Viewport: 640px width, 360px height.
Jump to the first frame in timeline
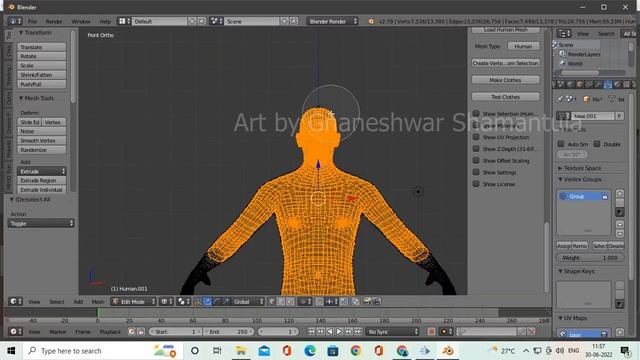tap(311, 331)
